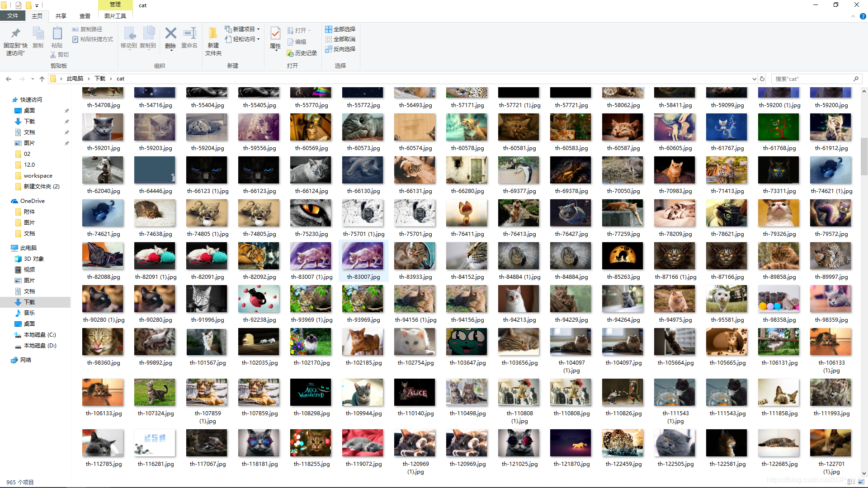Go back with the back arrow
This screenshot has width=868, height=488.
click(9, 79)
